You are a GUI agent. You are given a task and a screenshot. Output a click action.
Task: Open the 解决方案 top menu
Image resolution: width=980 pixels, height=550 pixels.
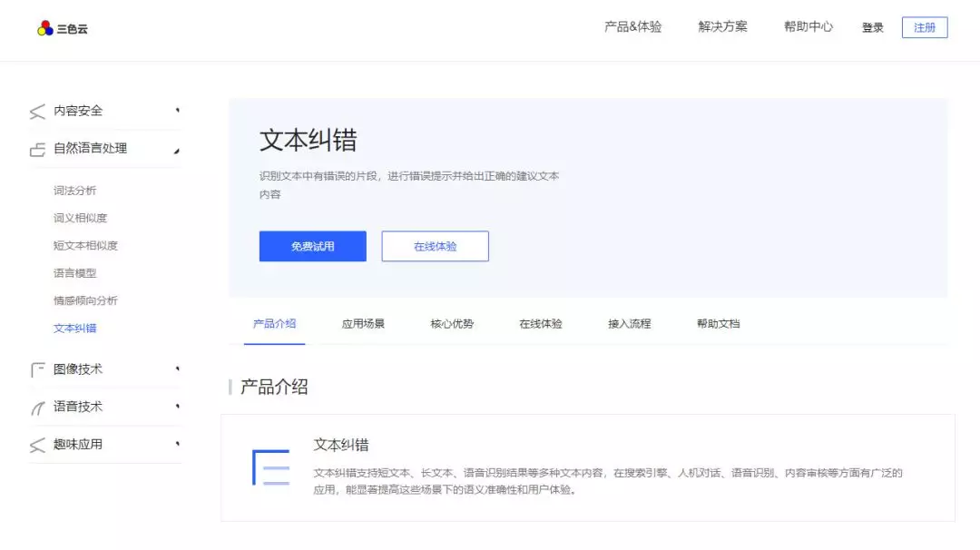click(x=722, y=27)
